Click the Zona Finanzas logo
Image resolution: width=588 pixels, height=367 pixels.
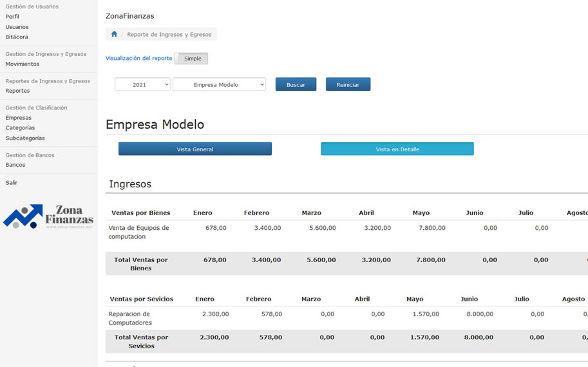point(49,217)
